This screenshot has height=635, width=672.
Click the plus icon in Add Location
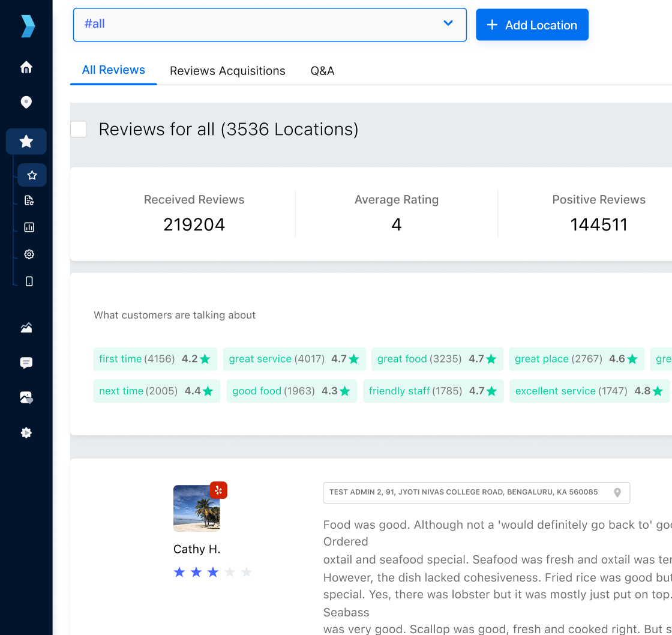coord(492,25)
